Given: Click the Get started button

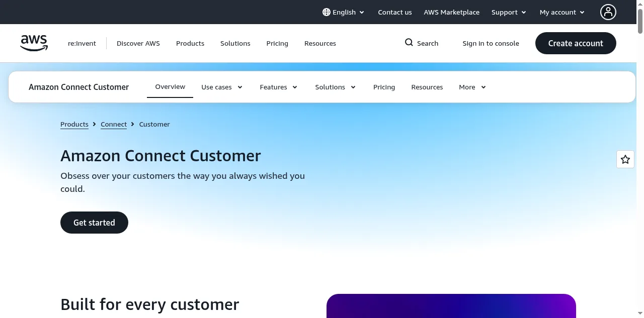Looking at the screenshot, I should tap(94, 223).
